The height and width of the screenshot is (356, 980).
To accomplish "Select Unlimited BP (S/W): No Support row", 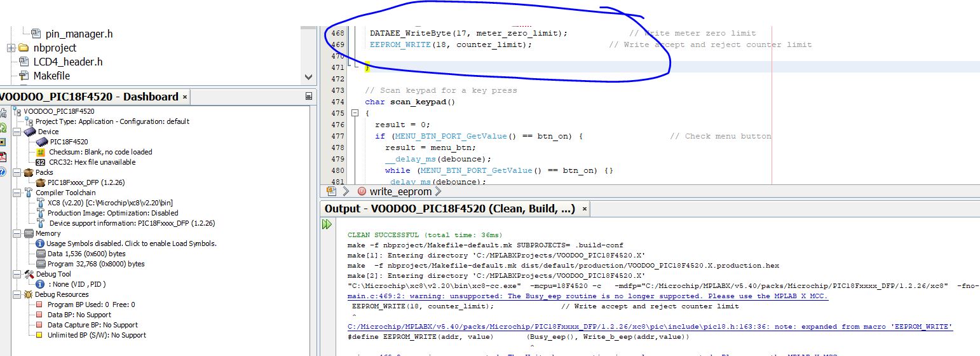I will pyautogui.click(x=97, y=335).
